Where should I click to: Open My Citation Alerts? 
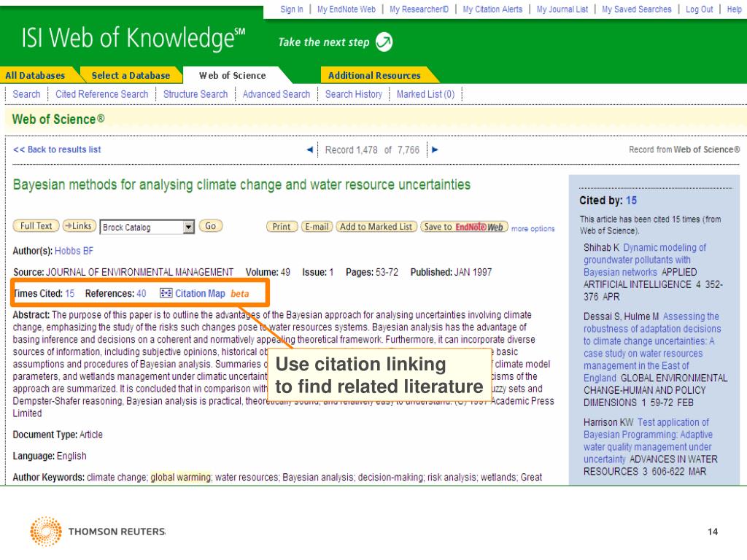pos(492,9)
